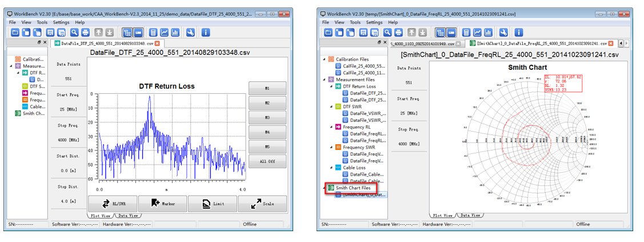
Task: Click the line chart icon in DTF window
Action: pyautogui.click(x=164, y=33)
